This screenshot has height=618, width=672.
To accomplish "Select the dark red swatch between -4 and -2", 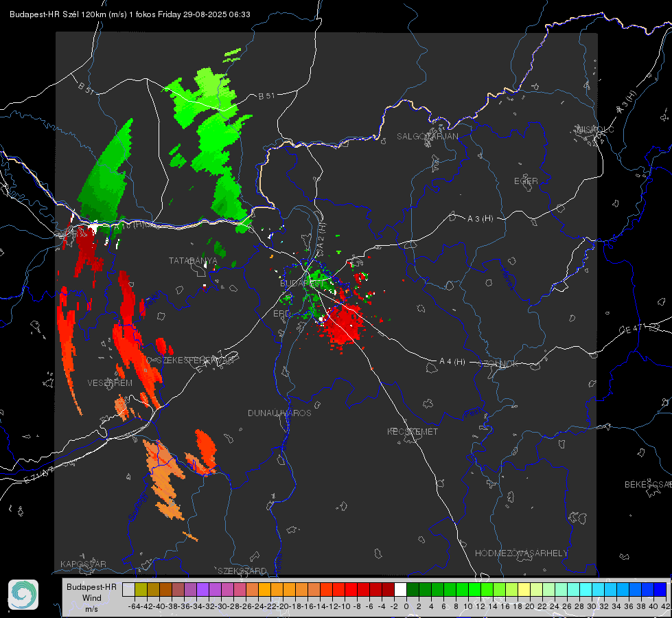I will pos(388,589).
